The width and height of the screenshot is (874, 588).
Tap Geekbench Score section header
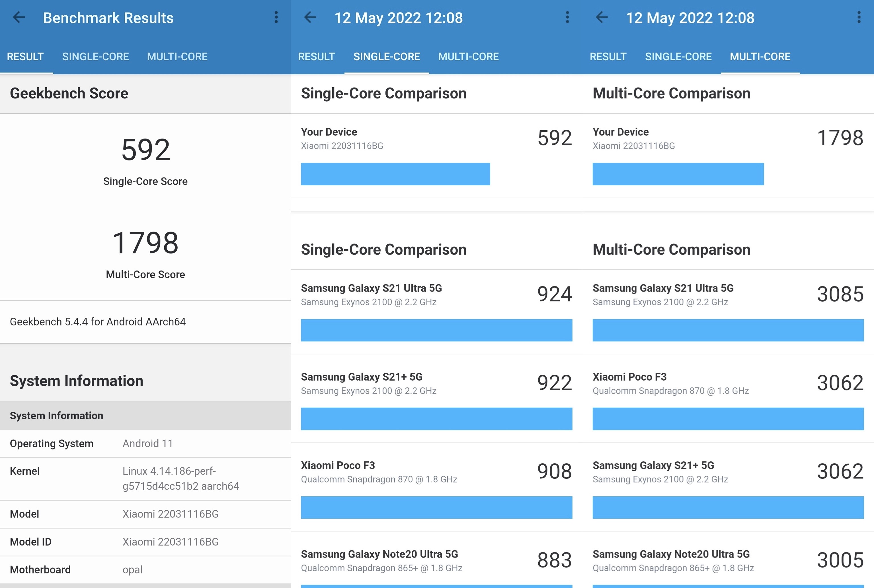coord(145,94)
